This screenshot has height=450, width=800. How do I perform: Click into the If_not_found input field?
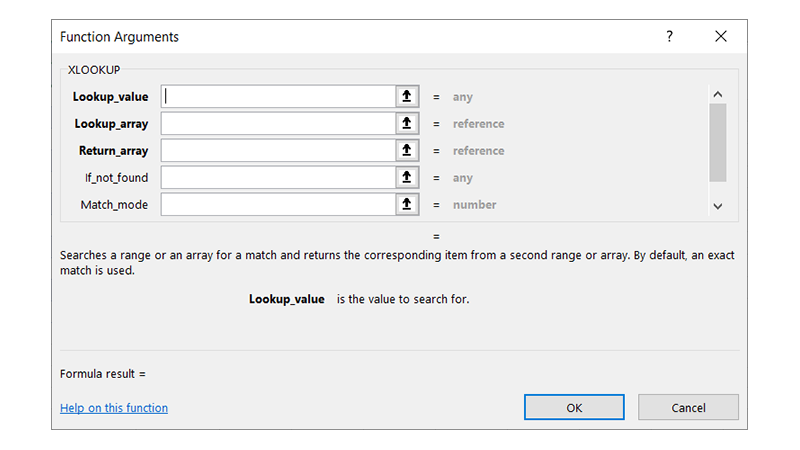click(x=278, y=178)
